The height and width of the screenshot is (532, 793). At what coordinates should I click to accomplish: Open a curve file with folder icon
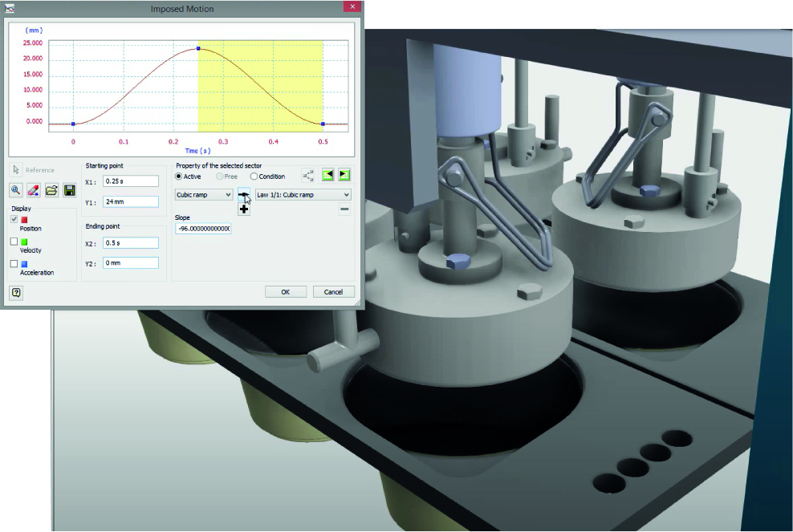click(x=51, y=190)
